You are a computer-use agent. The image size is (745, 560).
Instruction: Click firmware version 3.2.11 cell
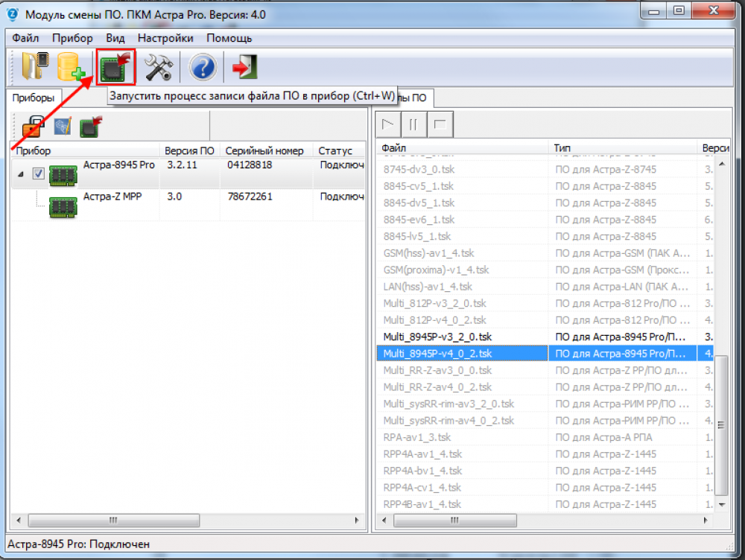click(x=182, y=165)
